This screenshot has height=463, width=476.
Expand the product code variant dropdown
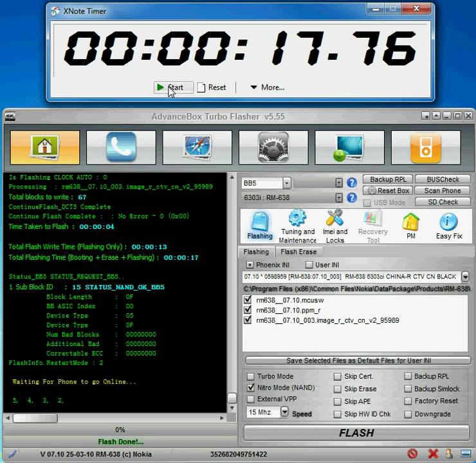[x=465, y=277]
